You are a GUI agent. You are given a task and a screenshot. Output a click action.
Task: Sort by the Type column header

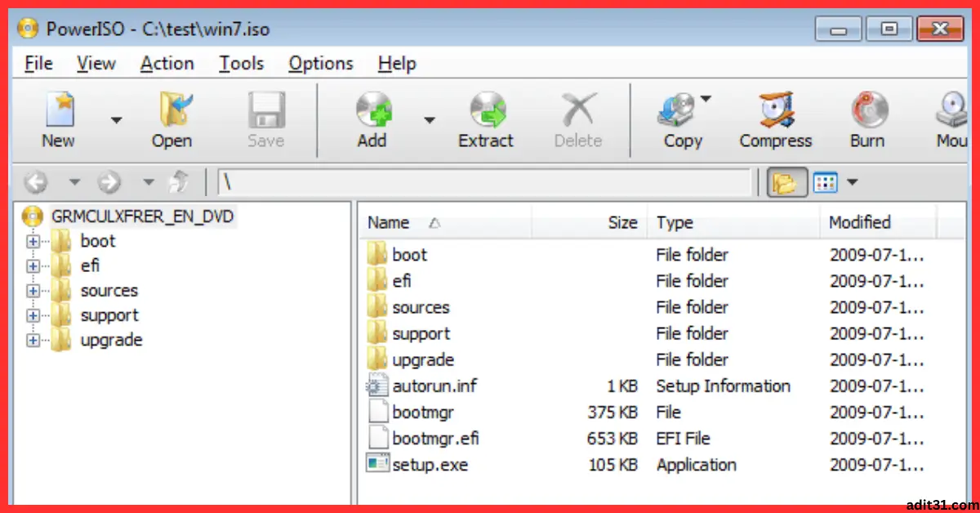tap(733, 222)
